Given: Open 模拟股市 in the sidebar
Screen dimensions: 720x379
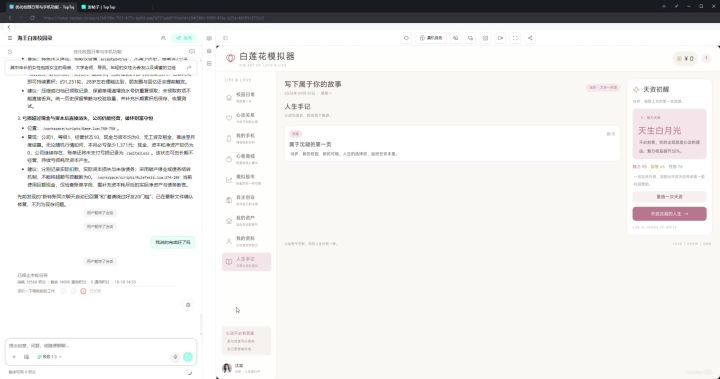Looking at the screenshot, I should (x=246, y=180).
